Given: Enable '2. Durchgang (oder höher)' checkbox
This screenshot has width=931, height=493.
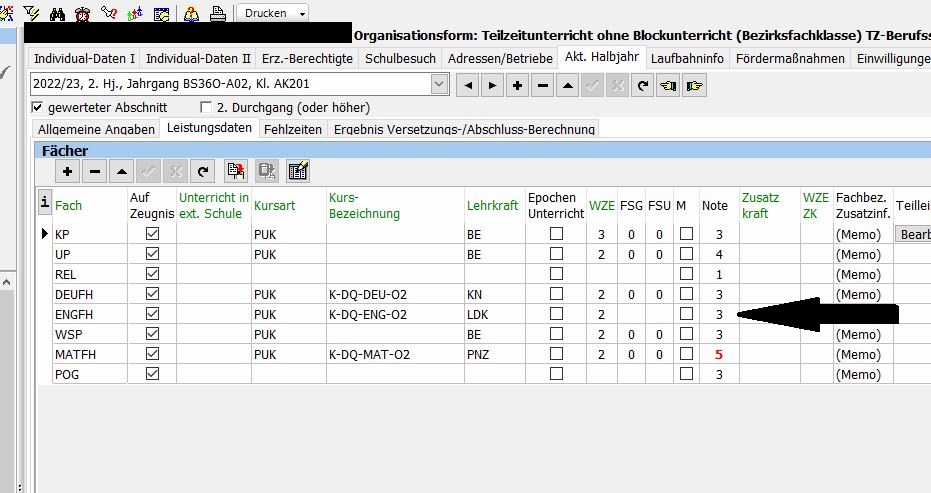Looking at the screenshot, I should [x=206, y=108].
